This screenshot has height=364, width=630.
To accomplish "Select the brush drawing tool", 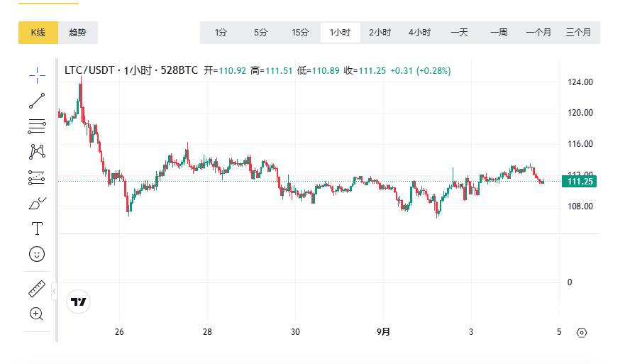I will tap(37, 204).
